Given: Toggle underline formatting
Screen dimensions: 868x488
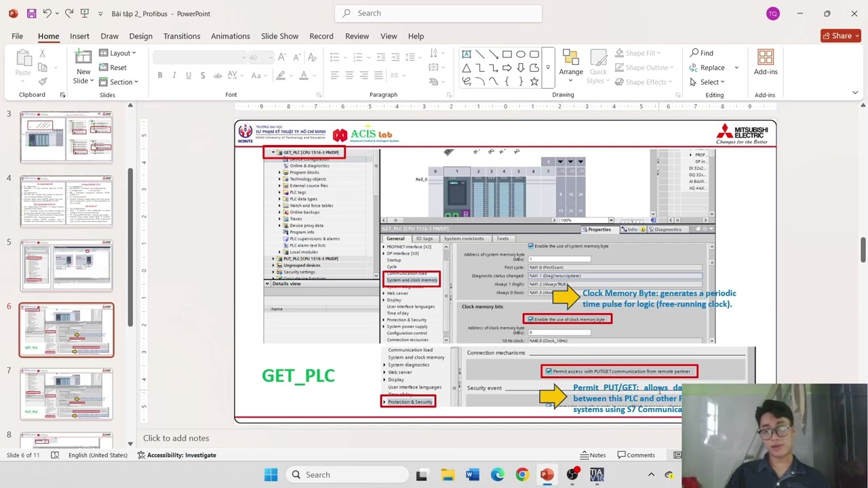Looking at the screenshot, I should point(189,75).
